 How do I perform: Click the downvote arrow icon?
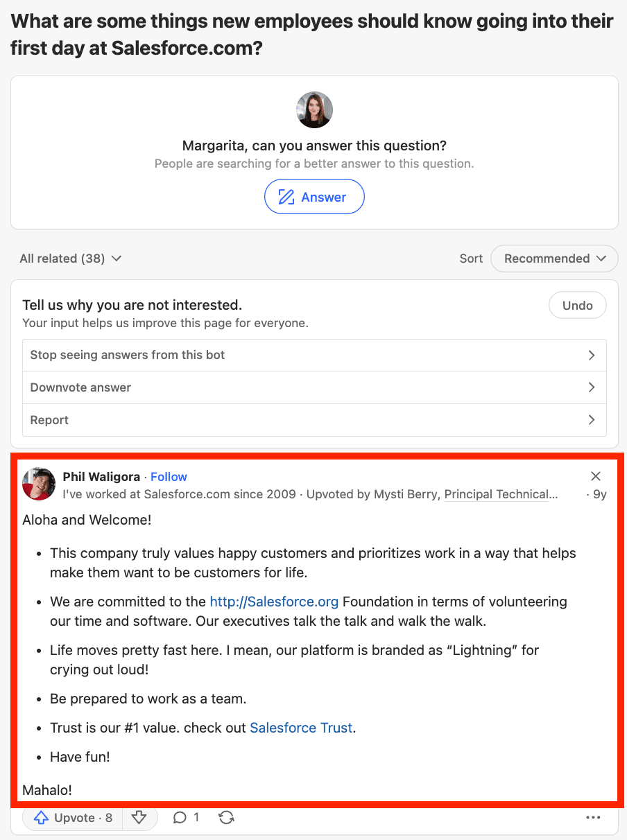(x=139, y=818)
